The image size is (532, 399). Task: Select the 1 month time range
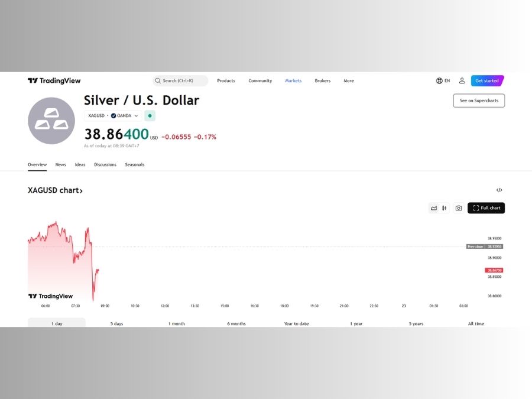point(177,323)
